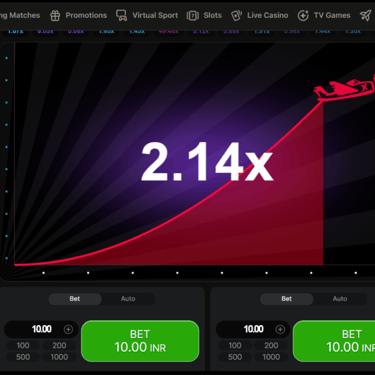Choose the 1000 quick amount in the second panel
This screenshot has height=375, width=375.
(271, 357)
